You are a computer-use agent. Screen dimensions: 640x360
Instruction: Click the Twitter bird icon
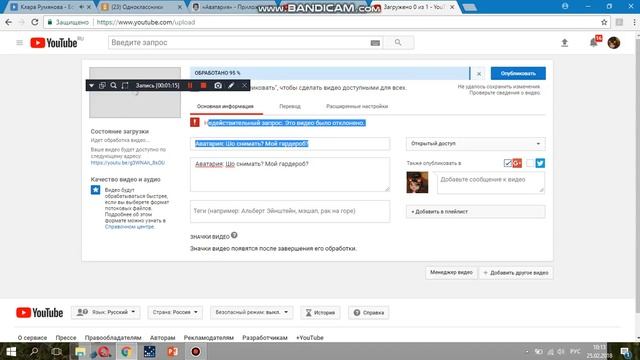[x=540, y=163]
